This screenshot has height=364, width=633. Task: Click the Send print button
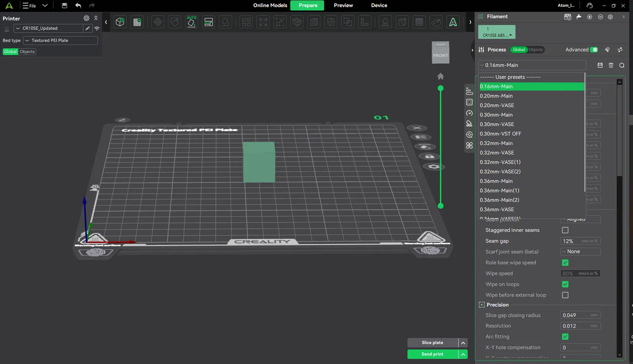pyautogui.click(x=432, y=354)
